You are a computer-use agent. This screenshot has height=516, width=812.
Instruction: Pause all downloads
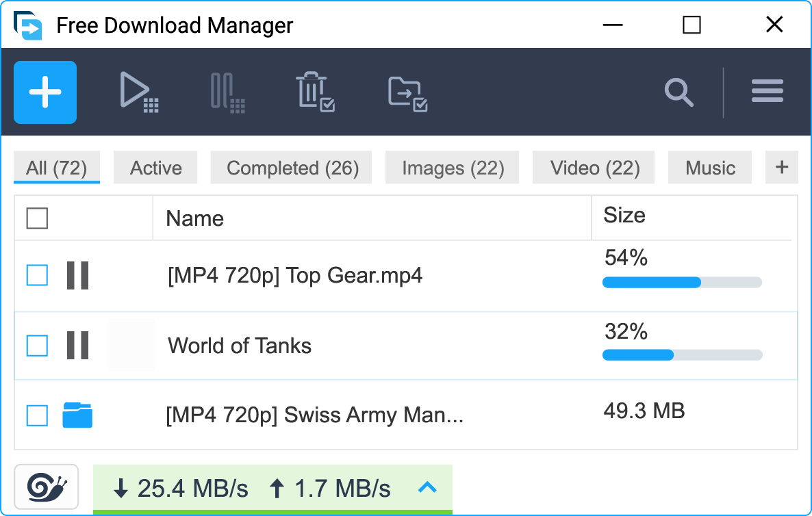226,92
